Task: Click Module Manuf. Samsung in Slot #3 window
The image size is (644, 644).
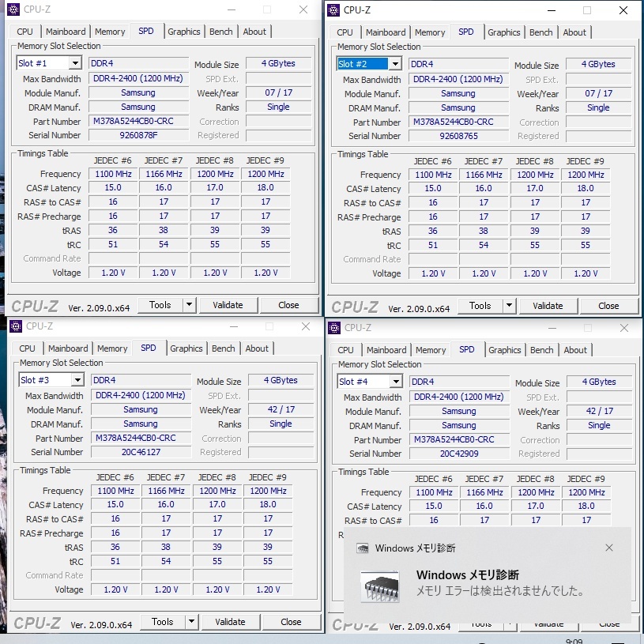Action: [141, 409]
